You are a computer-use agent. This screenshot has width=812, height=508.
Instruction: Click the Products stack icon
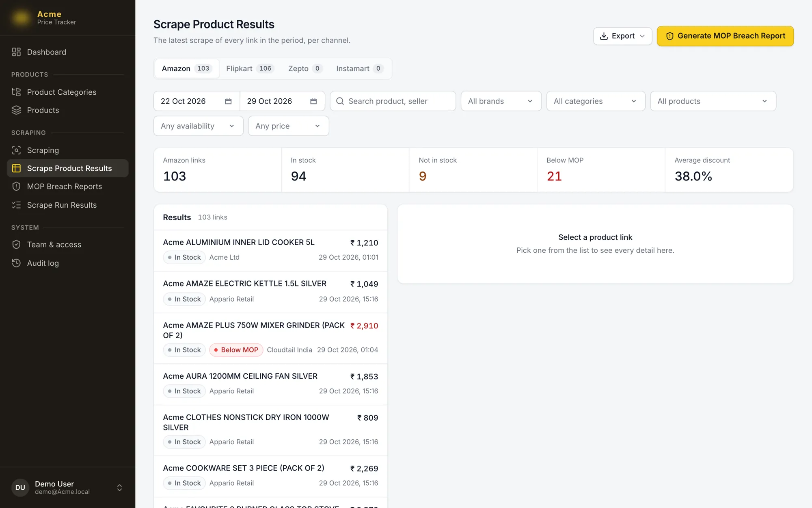16,110
